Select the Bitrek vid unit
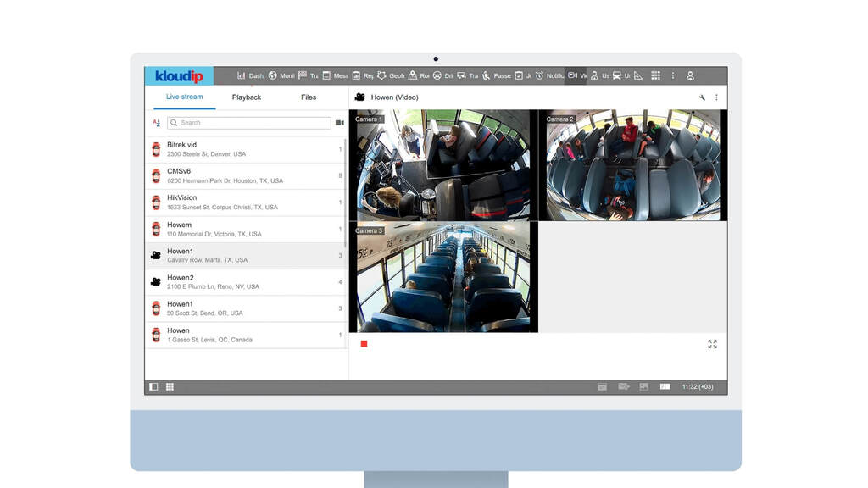Screen dimensions: 868x488 [246, 149]
